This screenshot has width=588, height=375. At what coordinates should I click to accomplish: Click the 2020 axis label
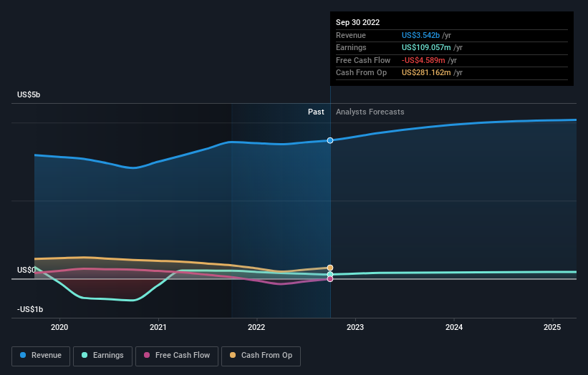(59, 328)
